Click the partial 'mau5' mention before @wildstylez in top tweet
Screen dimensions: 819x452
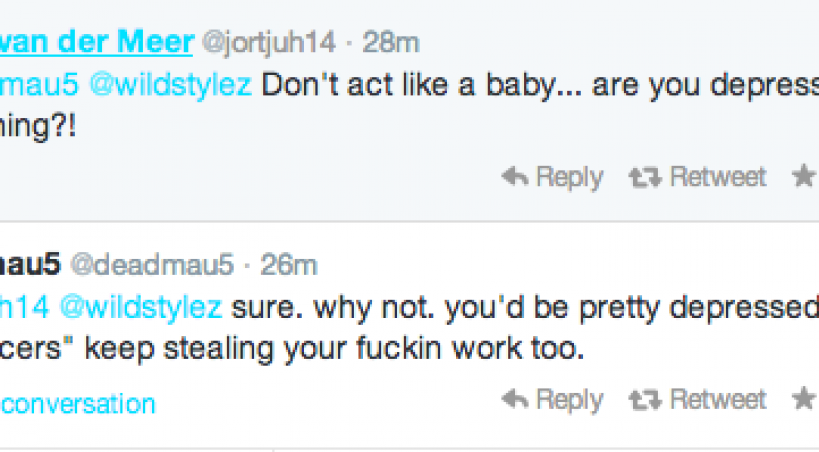(x=39, y=85)
